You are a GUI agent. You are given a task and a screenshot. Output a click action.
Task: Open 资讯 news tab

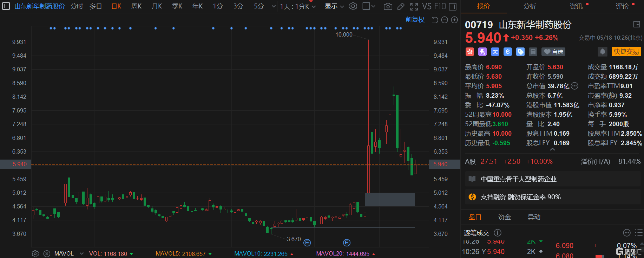click(576, 6)
